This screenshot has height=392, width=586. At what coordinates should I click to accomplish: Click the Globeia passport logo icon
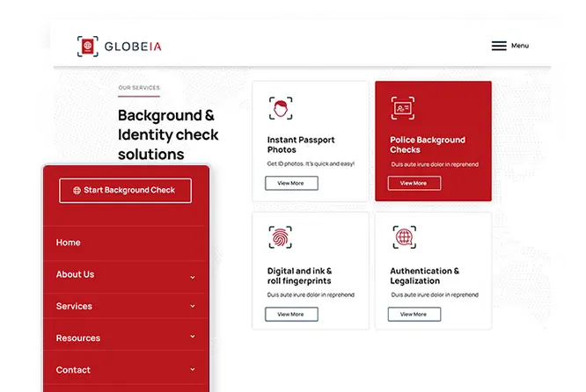(x=88, y=47)
